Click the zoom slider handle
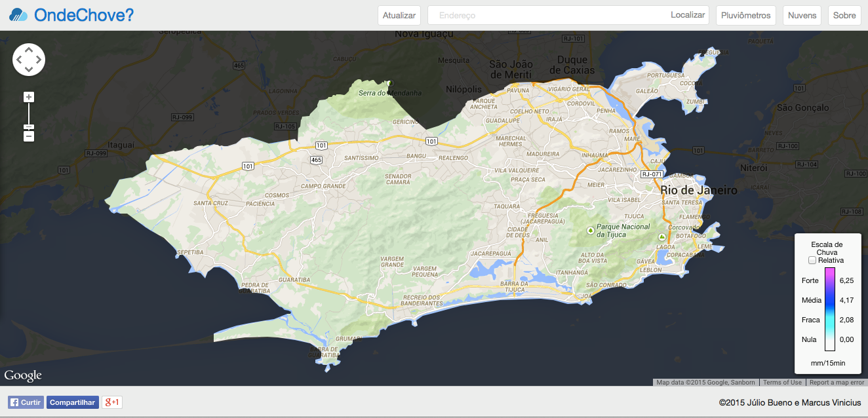The width and height of the screenshot is (868, 418). pyautogui.click(x=29, y=127)
